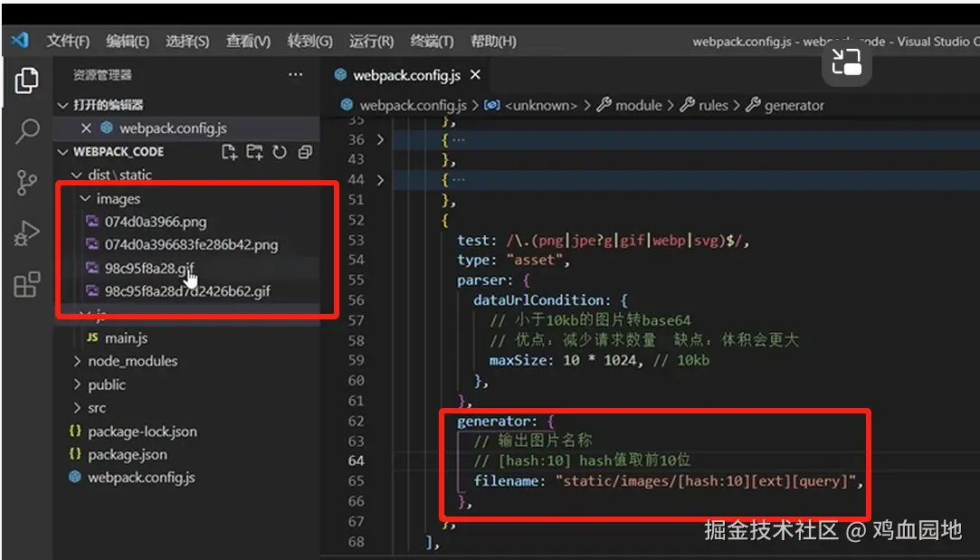Open package-lock.json file
Viewport: 980px width, 560px height.
(142, 432)
